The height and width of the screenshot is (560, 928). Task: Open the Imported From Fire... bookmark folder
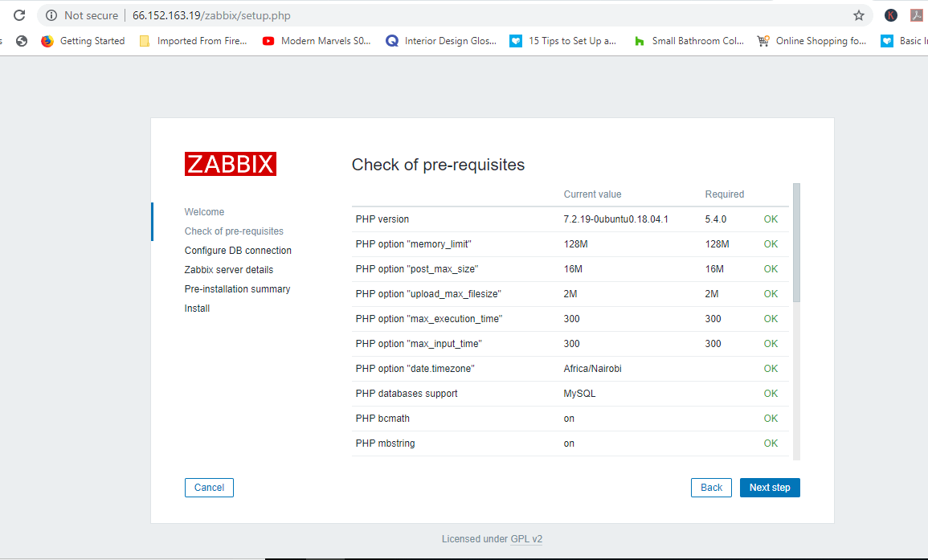(x=193, y=41)
